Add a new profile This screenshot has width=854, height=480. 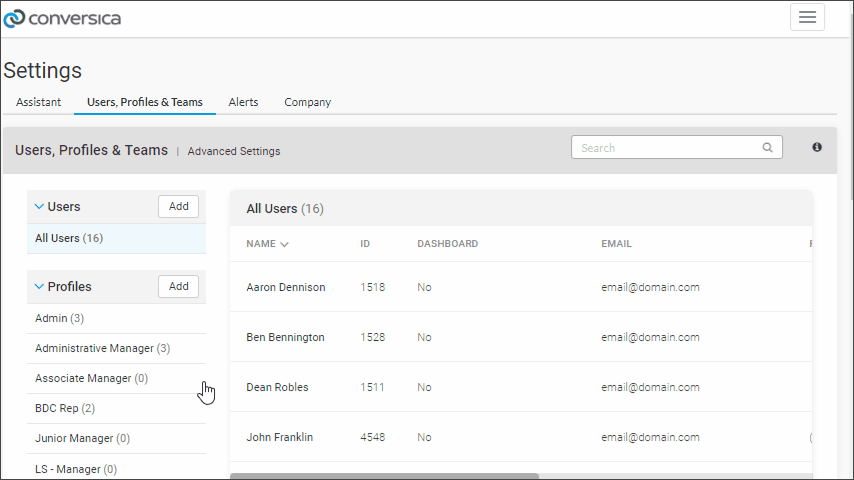click(x=179, y=287)
